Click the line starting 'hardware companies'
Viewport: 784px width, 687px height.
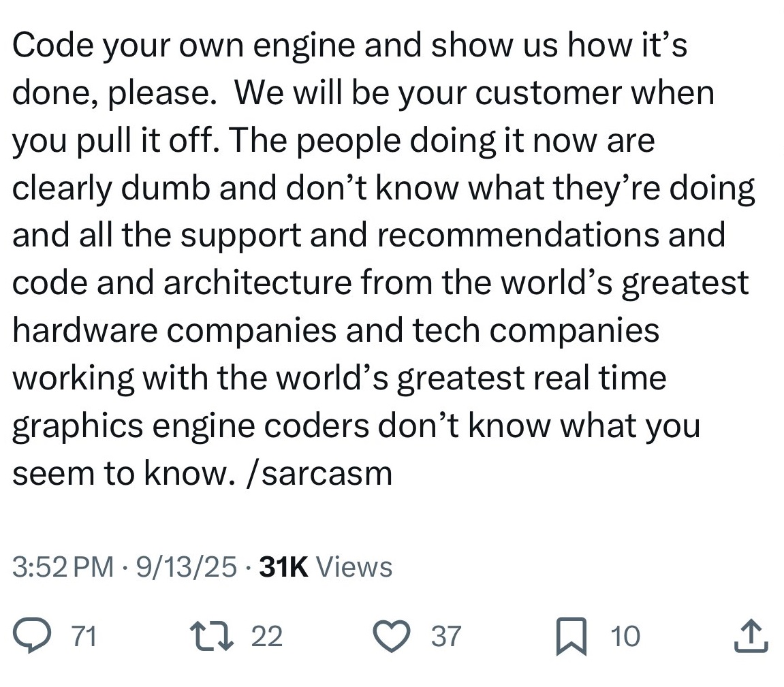(x=336, y=330)
